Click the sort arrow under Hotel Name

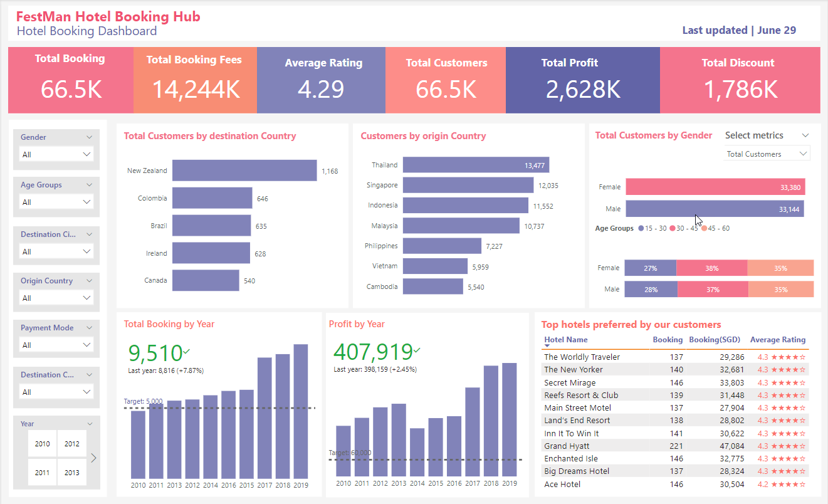547,346
